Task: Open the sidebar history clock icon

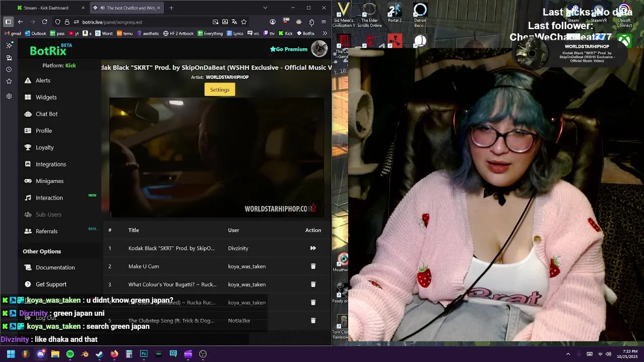Action: pos(9,69)
